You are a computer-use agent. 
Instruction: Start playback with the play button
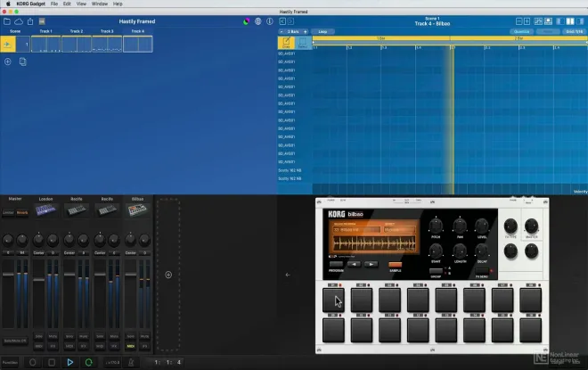(70, 362)
